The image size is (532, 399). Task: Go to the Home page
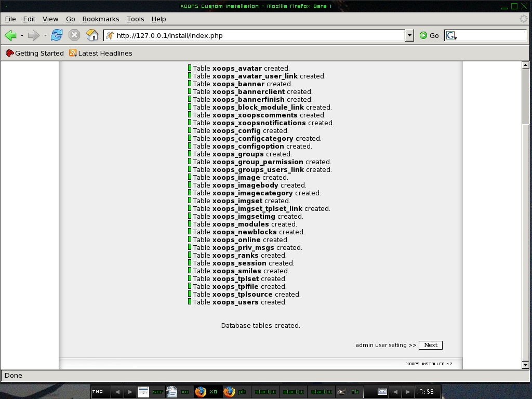[92, 35]
